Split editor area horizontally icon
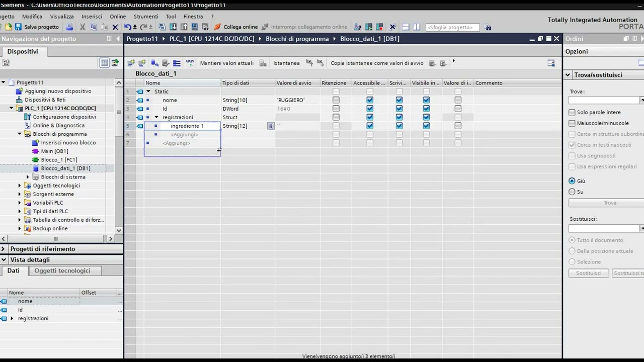The height and width of the screenshot is (362, 644). click(x=406, y=27)
